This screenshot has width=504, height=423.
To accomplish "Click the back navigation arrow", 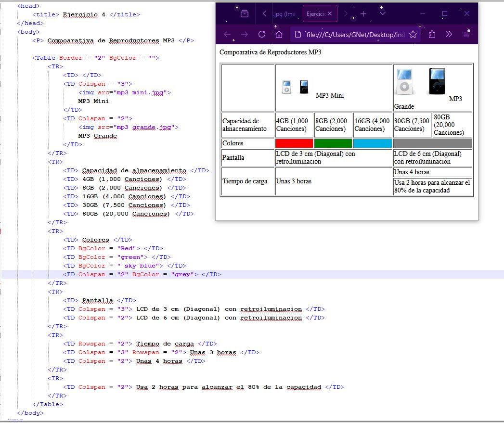I will pos(228,34).
